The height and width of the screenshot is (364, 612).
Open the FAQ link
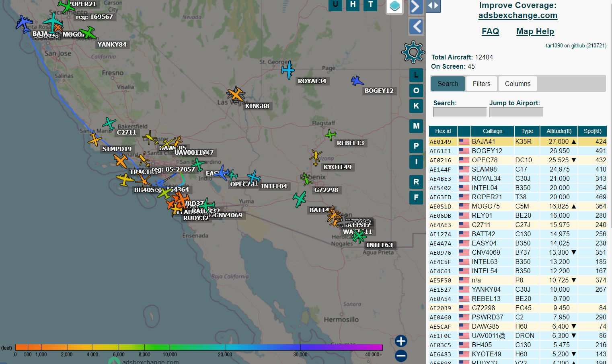(491, 31)
